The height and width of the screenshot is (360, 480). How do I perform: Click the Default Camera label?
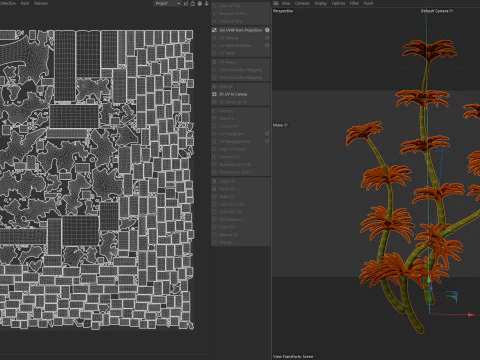434,11
